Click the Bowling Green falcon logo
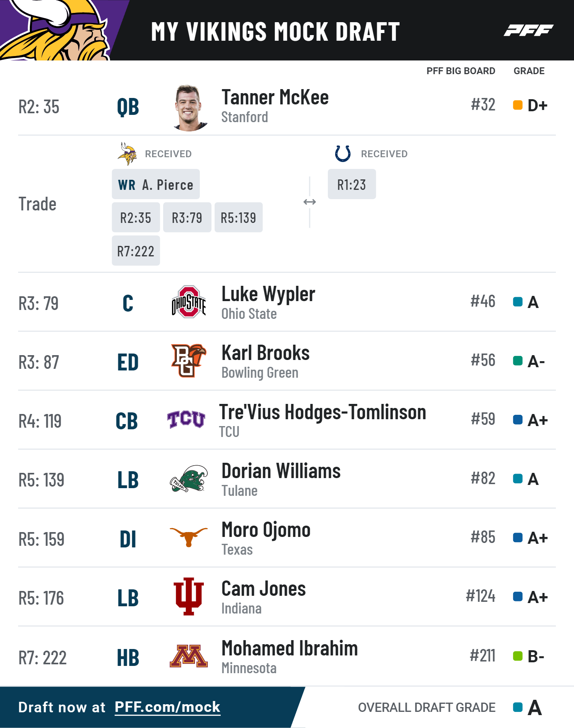The height and width of the screenshot is (728, 574). 189,361
